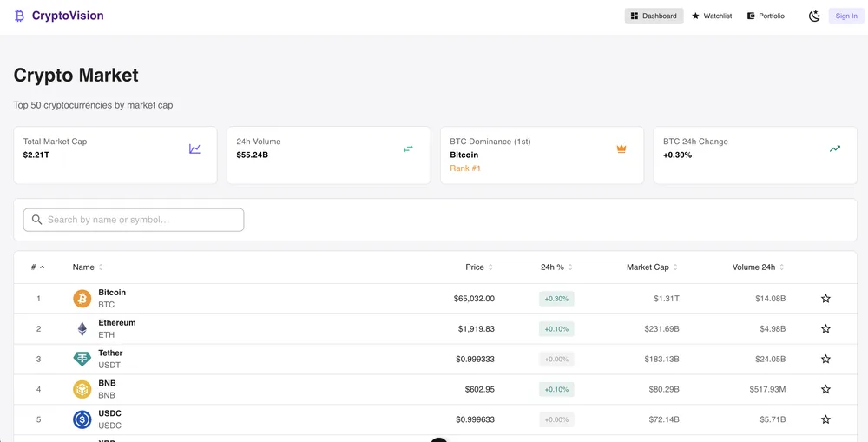
Task: Click the BNB volume $517.93M
Action: [x=768, y=389]
